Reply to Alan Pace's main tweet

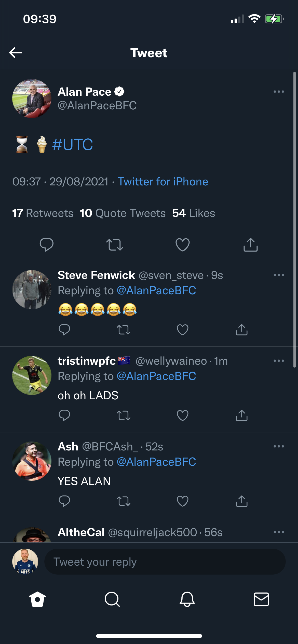tap(47, 245)
